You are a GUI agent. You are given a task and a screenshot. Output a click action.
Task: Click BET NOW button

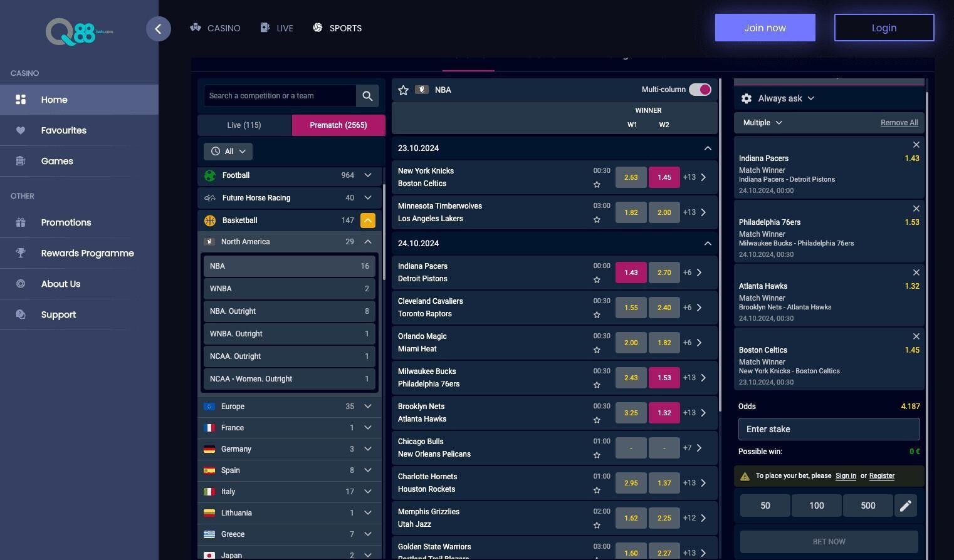(x=829, y=542)
